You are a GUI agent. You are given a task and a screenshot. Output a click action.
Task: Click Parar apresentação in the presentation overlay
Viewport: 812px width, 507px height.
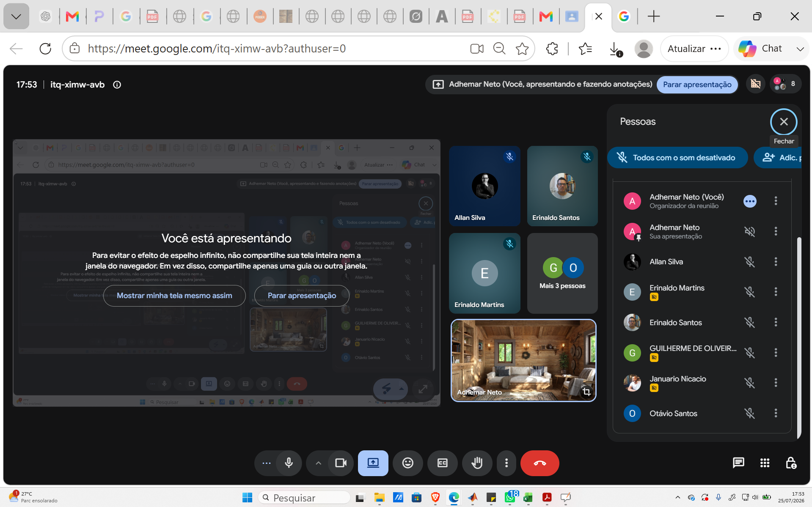[302, 296]
